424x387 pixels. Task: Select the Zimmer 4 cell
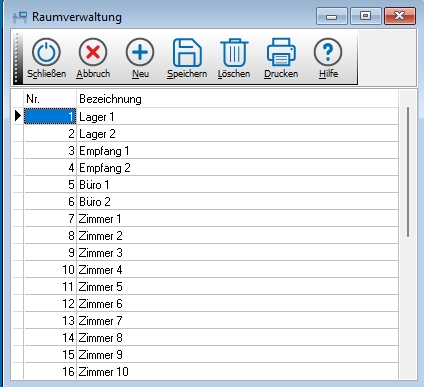(237, 270)
